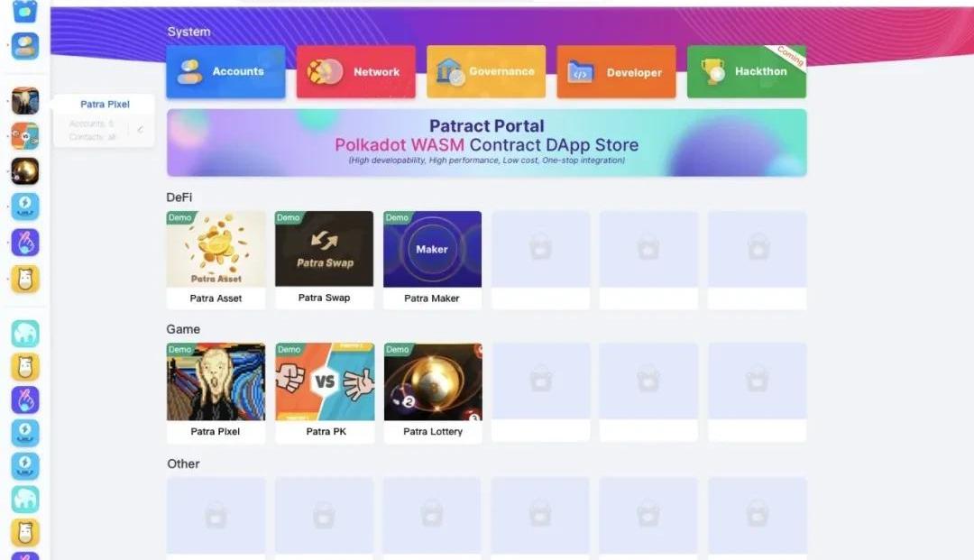Open the Patra Pixel game tile
The image size is (974, 560).
click(x=216, y=392)
